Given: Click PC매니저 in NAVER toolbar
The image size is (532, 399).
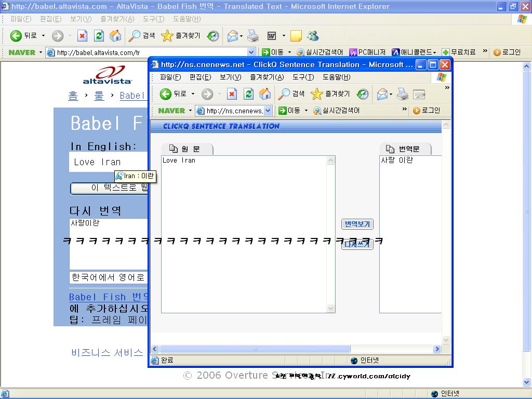Looking at the screenshot, I should pos(367,52).
